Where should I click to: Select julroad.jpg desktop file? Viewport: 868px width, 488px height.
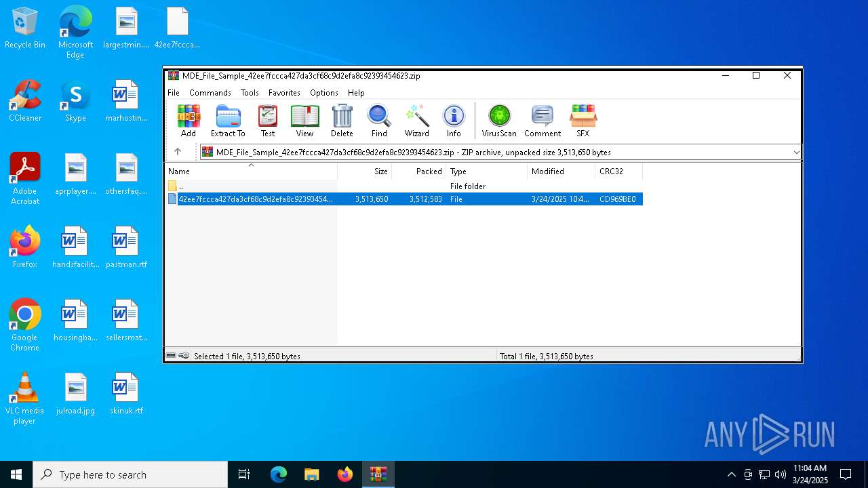(x=75, y=394)
